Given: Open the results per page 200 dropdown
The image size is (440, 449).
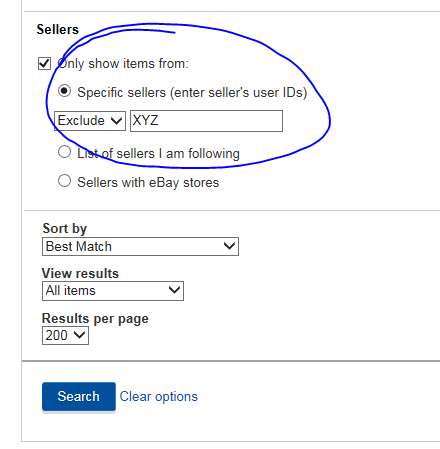Looking at the screenshot, I should [65, 335].
